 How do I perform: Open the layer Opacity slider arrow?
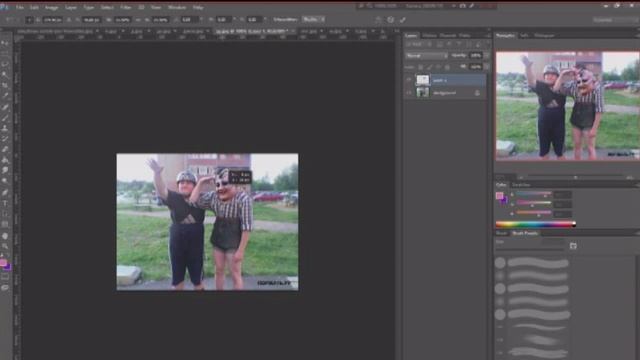tap(486, 56)
